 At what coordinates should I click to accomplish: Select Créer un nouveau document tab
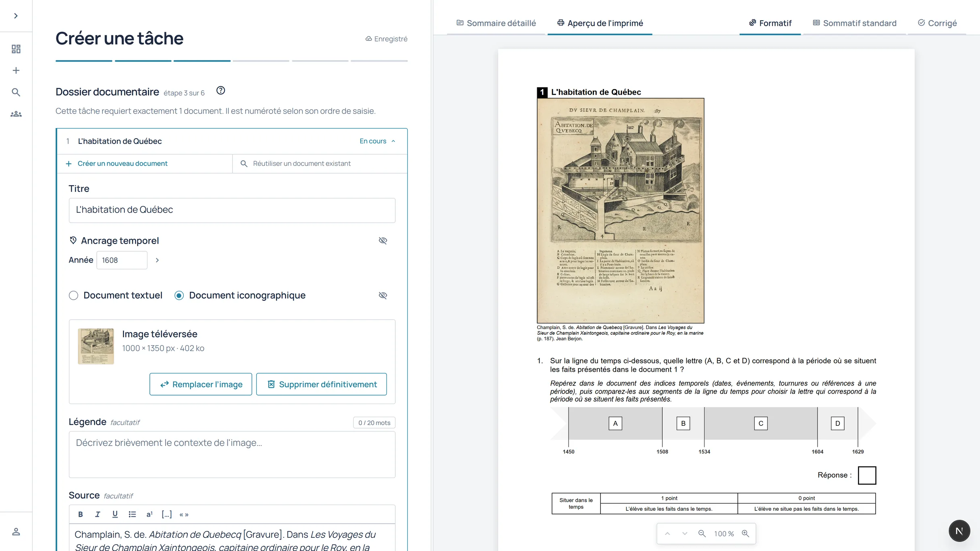click(x=145, y=164)
